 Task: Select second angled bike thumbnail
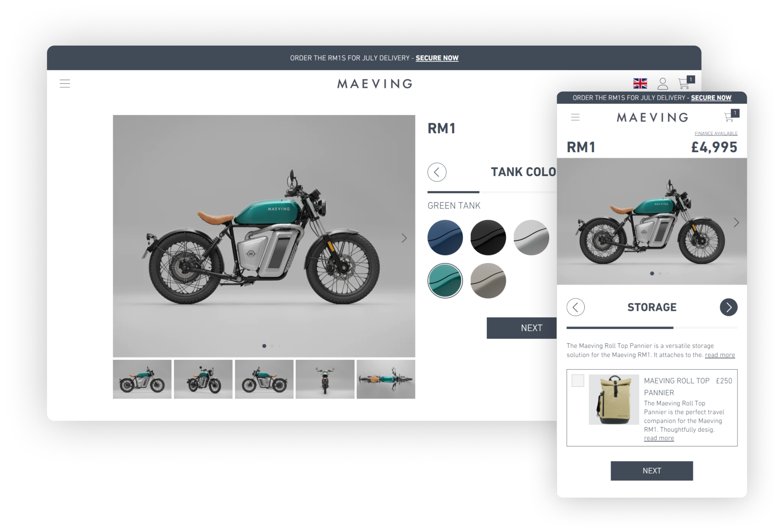[203, 379]
